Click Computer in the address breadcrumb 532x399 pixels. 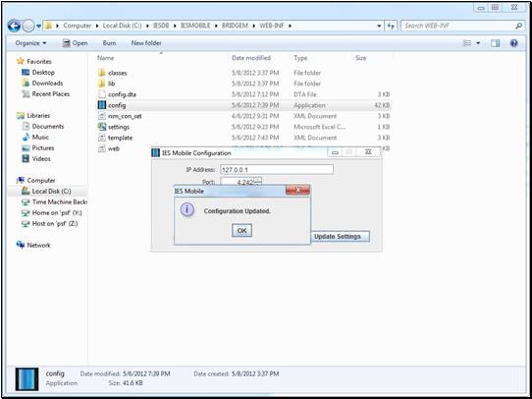[x=77, y=26]
